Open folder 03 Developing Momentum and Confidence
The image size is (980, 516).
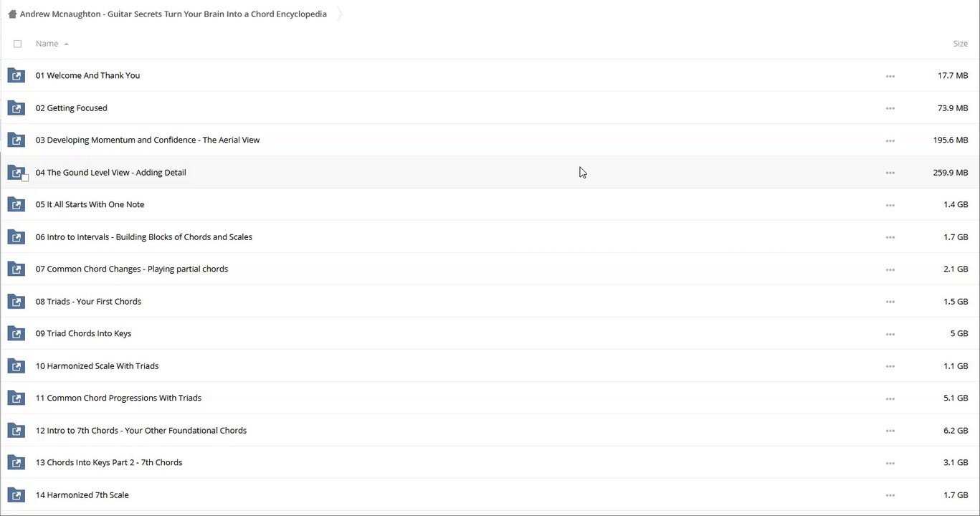click(148, 140)
